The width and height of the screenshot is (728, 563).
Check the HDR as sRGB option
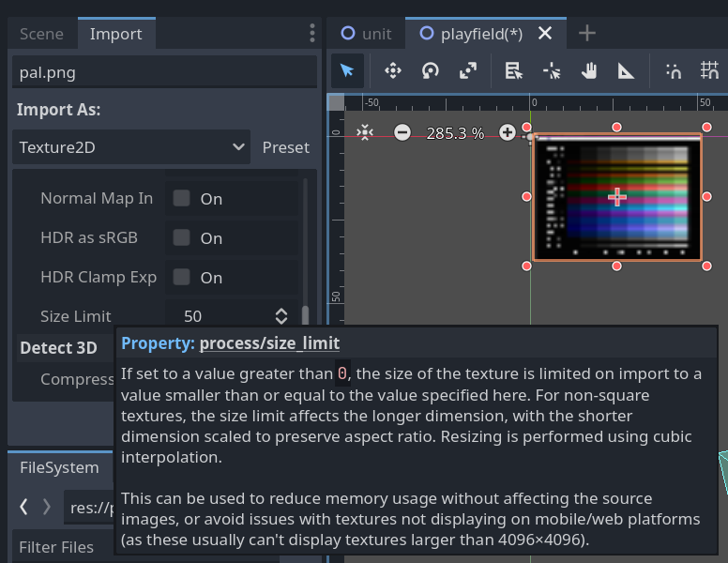point(182,237)
